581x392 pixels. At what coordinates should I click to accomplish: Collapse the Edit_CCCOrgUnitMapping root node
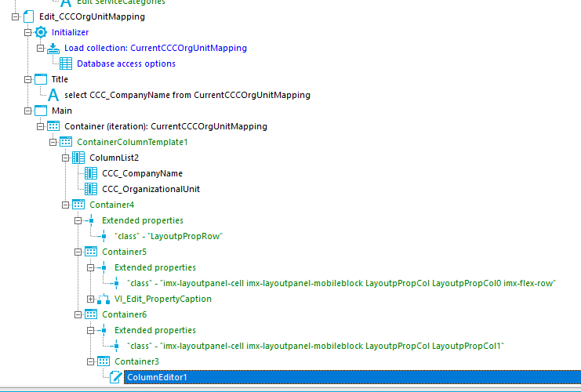coord(15,16)
